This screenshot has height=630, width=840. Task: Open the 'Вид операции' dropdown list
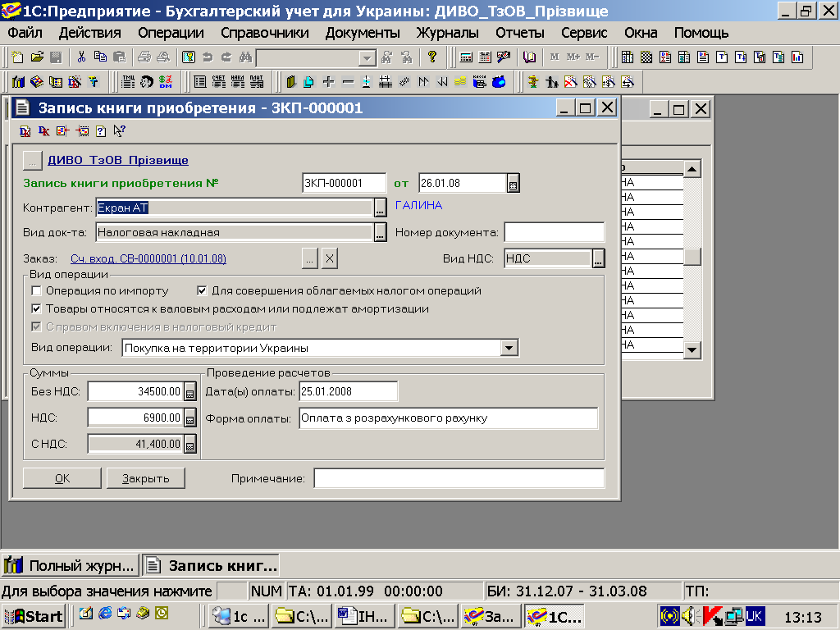coord(509,348)
